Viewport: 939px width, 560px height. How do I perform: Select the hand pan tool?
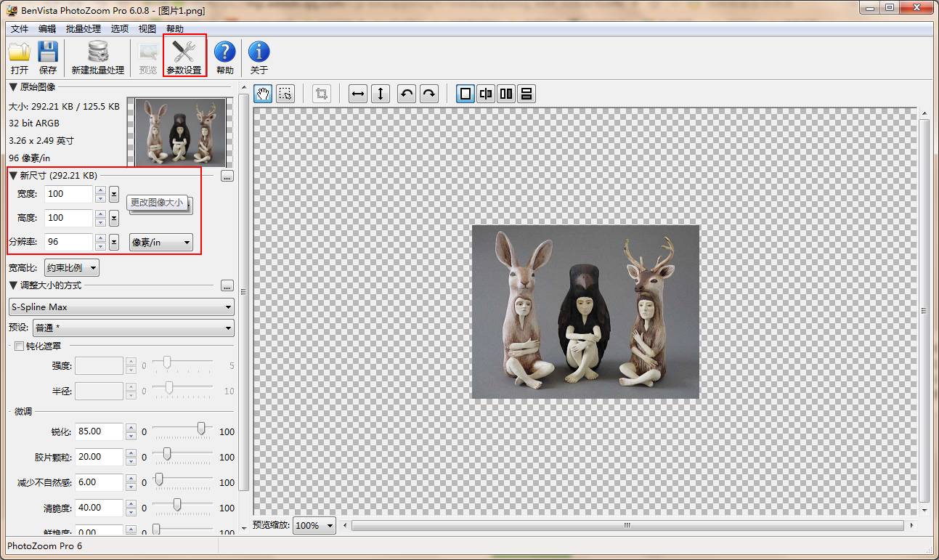point(263,94)
